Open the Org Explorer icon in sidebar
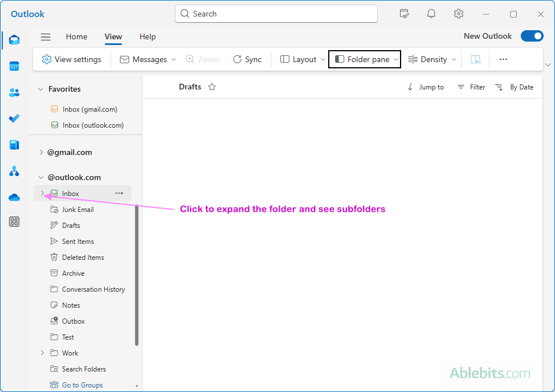This screenshot has width=555, height=392. (14, 171)
